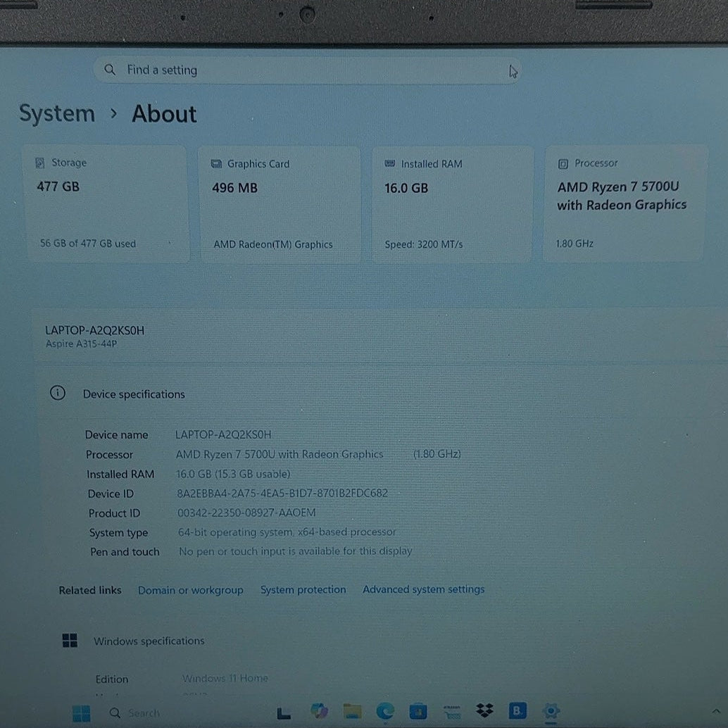Click the Storage drive icon

coord(40,163)
